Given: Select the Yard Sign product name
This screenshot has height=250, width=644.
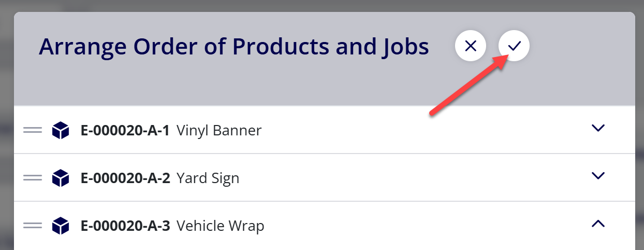Looking at the screenshot, I should pyautogui.click(x=208, y=178).
